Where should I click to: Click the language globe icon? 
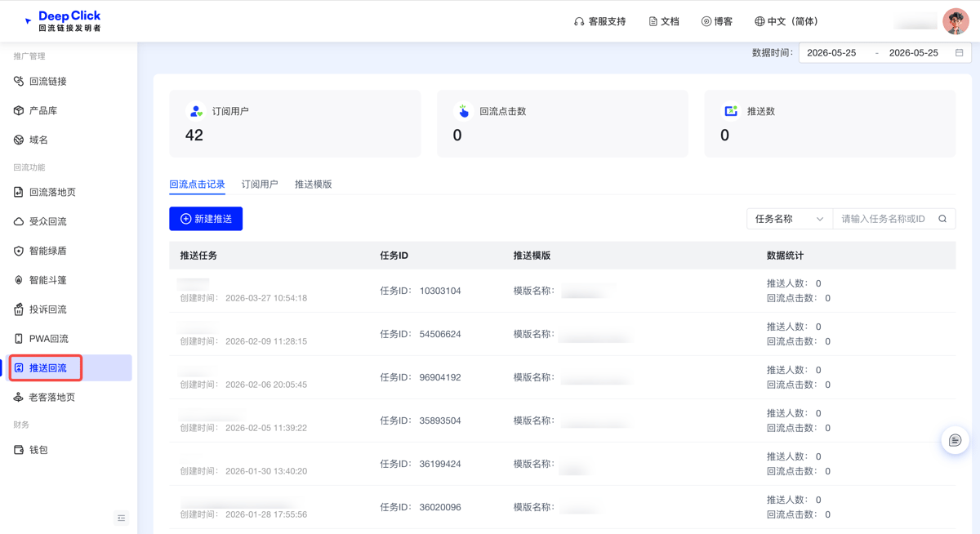click(x=759, y=21)
